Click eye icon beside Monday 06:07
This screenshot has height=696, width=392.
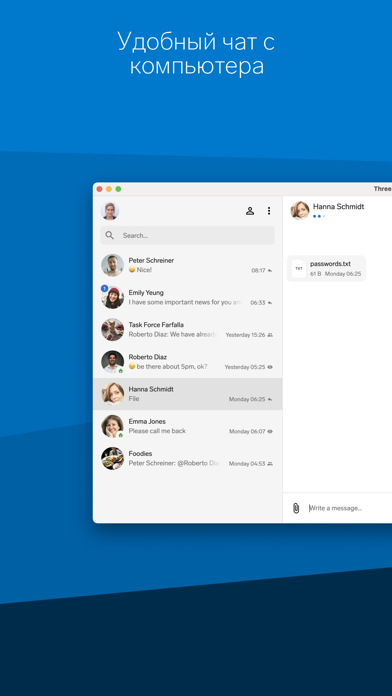[270, 431]
